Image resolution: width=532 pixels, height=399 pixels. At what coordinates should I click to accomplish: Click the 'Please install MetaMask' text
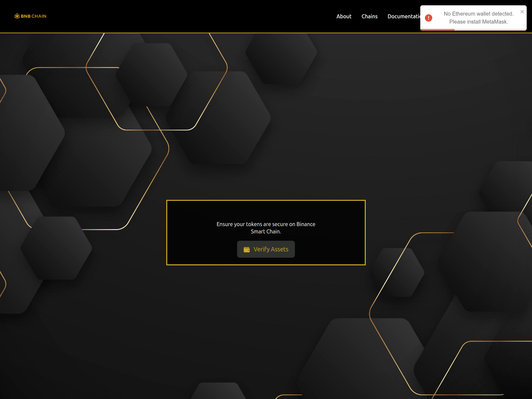478,22
